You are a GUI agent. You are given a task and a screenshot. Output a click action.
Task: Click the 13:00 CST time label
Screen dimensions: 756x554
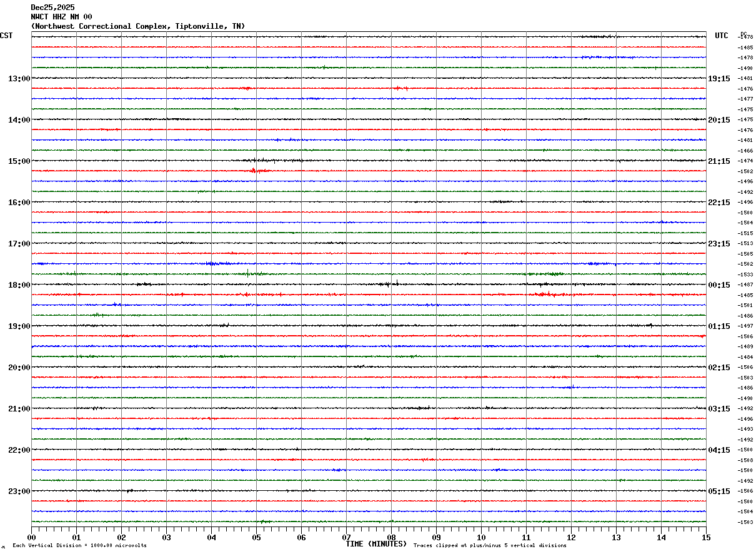(x=19, y=79)
